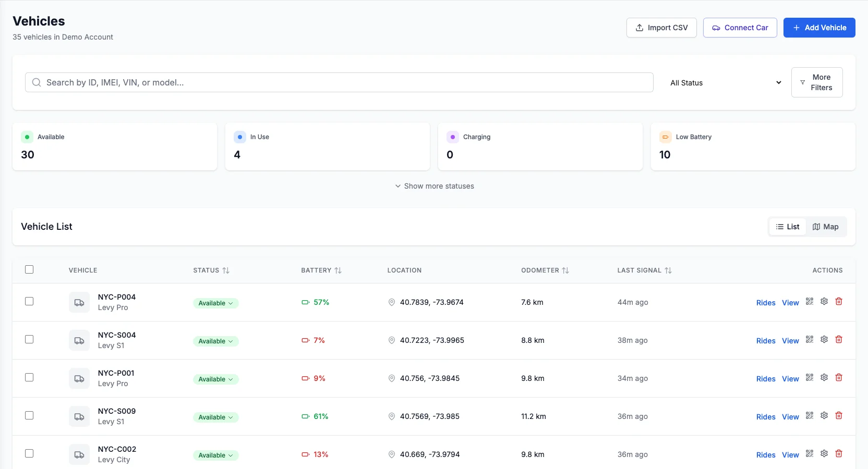Sort table by Last Signal column

645,270
